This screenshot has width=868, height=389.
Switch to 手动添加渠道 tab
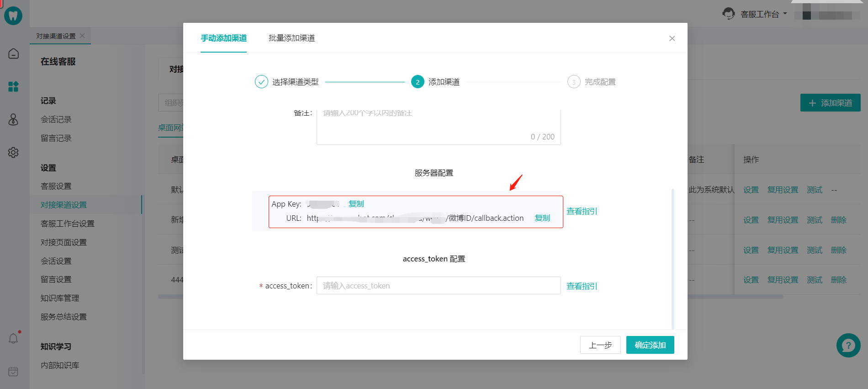click(x=224, y=38)
